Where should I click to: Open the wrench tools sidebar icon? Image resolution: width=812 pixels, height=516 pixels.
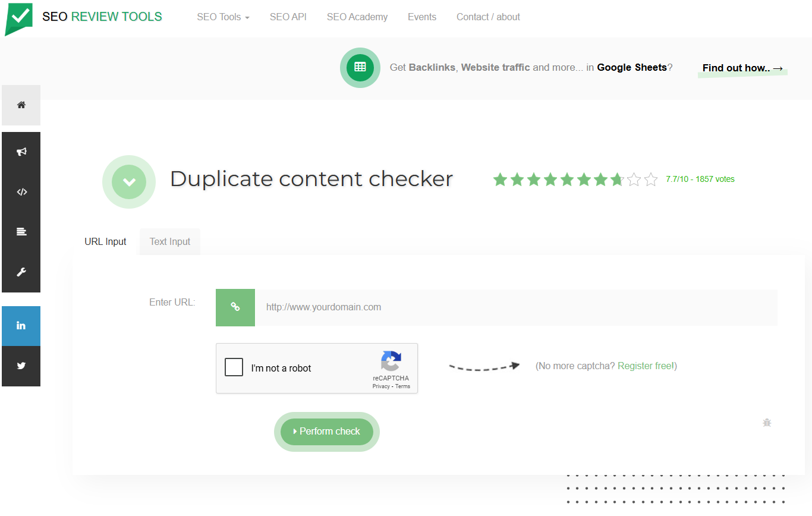(21, 272)
